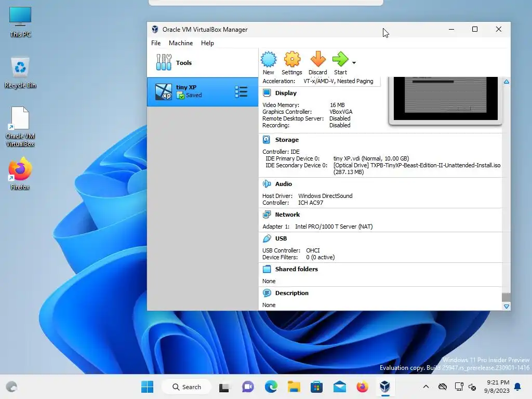Open Mail app from taskbar

(340, 387)
